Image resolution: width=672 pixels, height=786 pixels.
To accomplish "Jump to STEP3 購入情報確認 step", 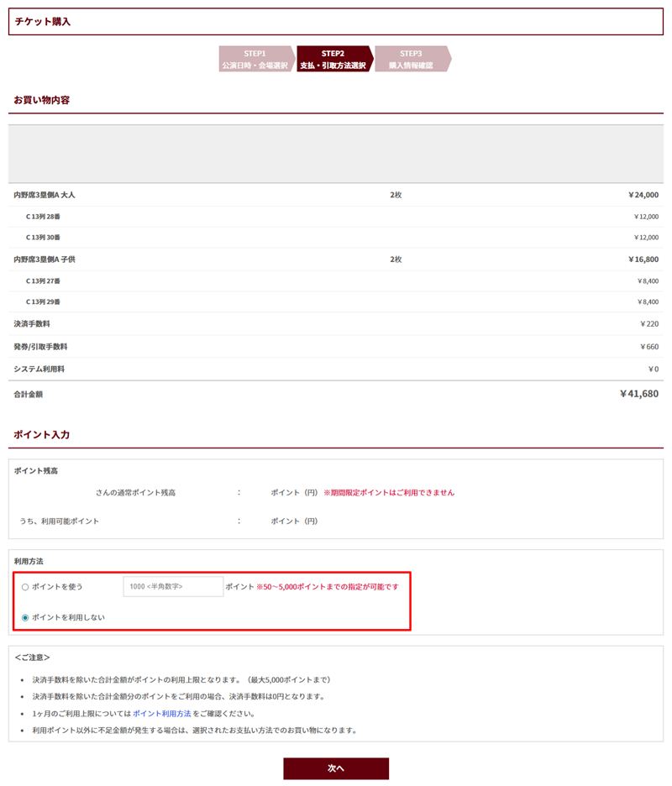I will [411, 59].
